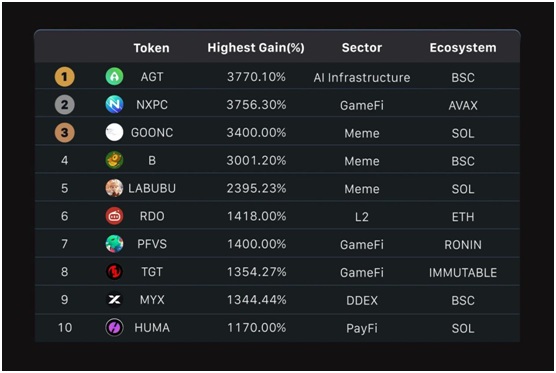Click the MYX token logo
The width and height of the screenshot is (556, 373).
click(x=114, y=300)
